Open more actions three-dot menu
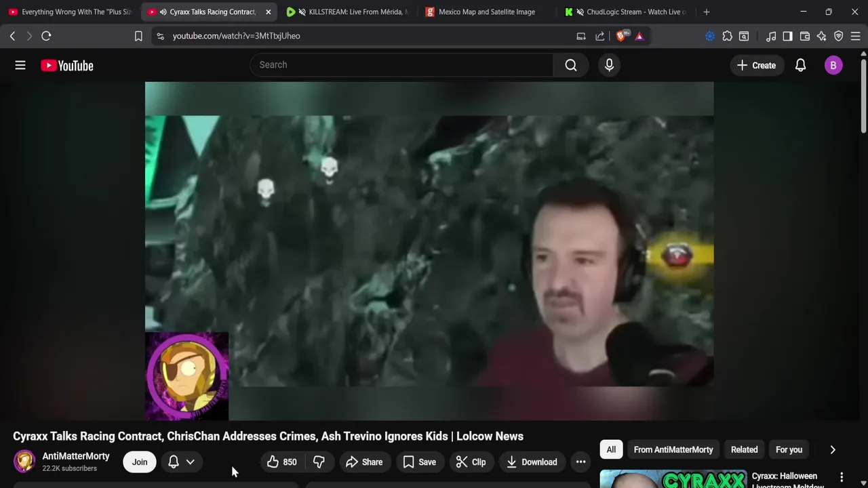The image size is (868, 488). tap(580, 462)
